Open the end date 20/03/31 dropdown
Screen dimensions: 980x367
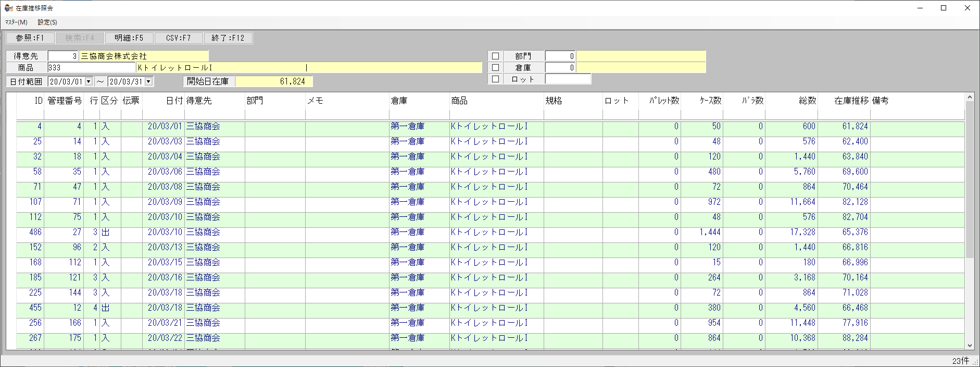(148, 81)
